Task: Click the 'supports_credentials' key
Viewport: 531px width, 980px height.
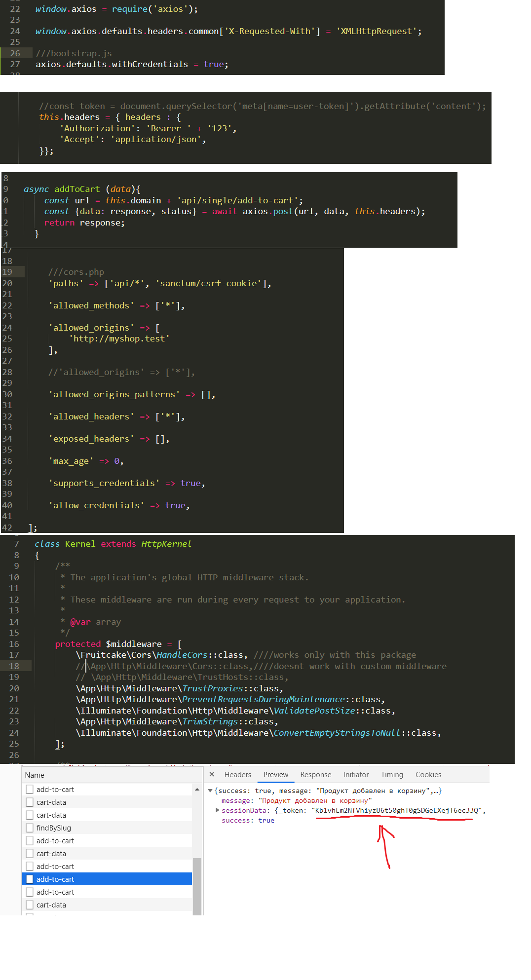Action: pyautogui.click(x=104, y=483)
